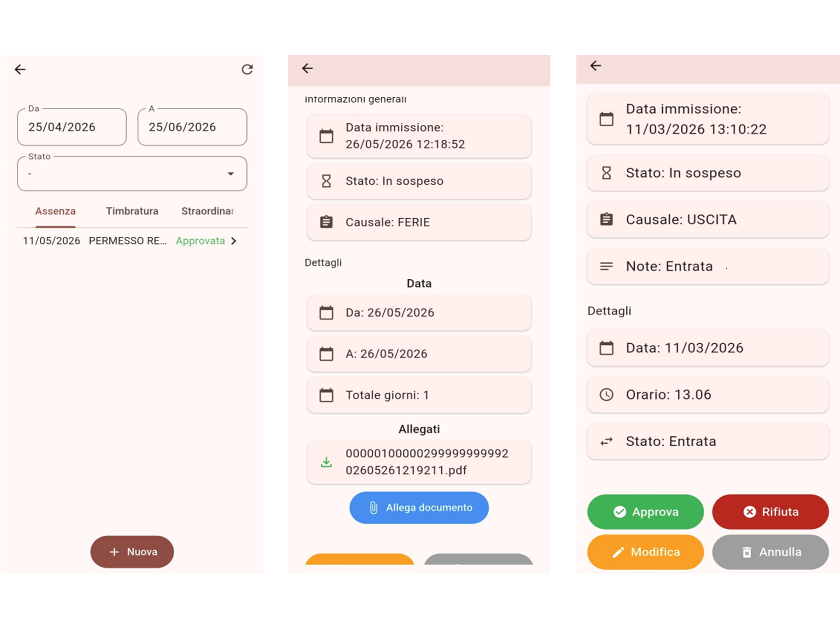Click the Da date field 25/04/2026
This screenshot has height=630, width=840.
[x=72, y=127]
